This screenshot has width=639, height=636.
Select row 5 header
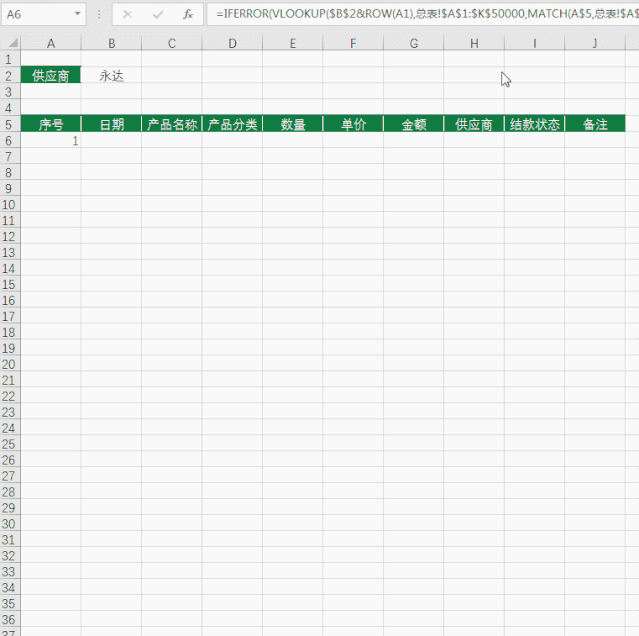click(10, 124)
